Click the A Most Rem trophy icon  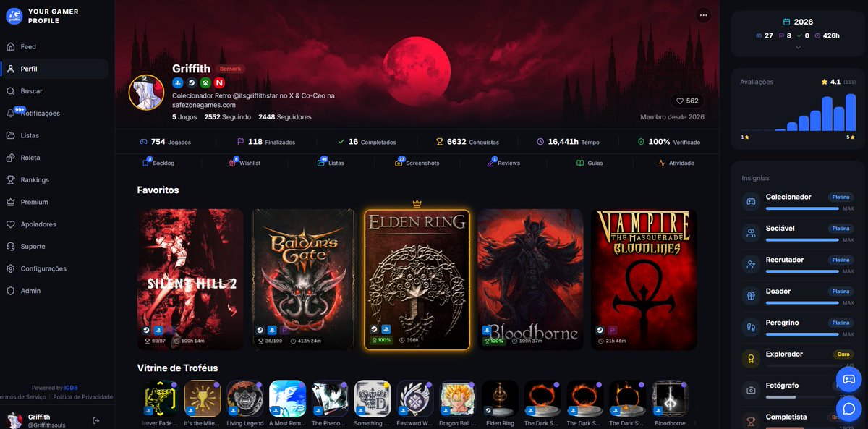click(288, 398)
